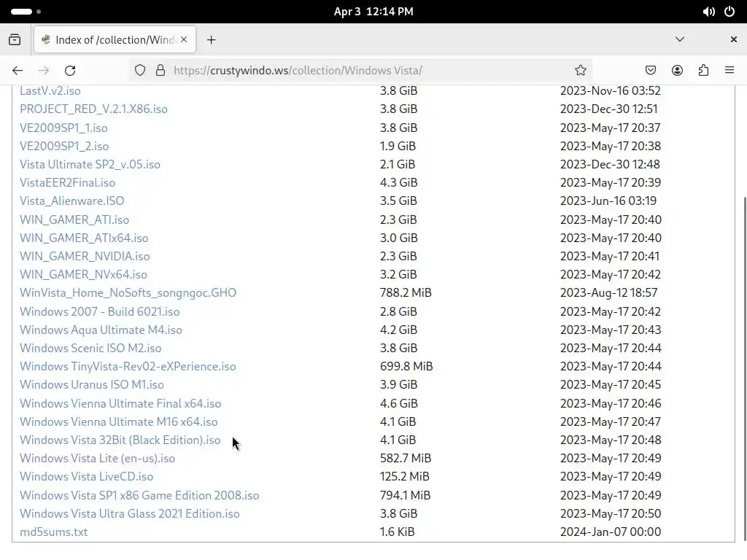This screenshot has width=747, height=560.
Task: Download VistaEER2Final.iso
Action: point(67,183)
